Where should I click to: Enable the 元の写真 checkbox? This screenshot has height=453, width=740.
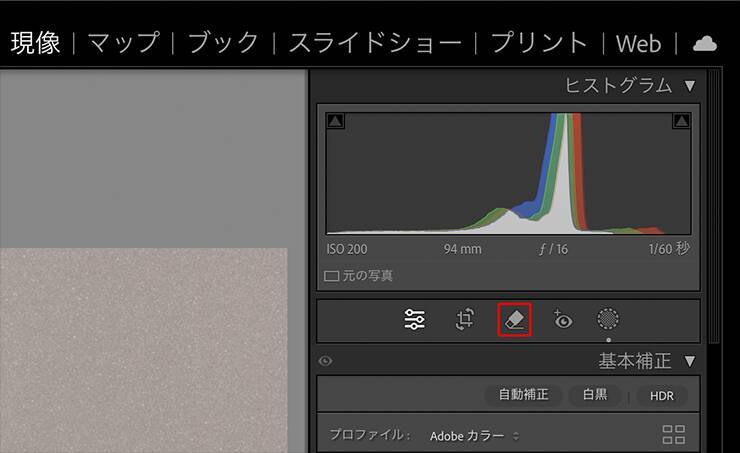[332, 275]
